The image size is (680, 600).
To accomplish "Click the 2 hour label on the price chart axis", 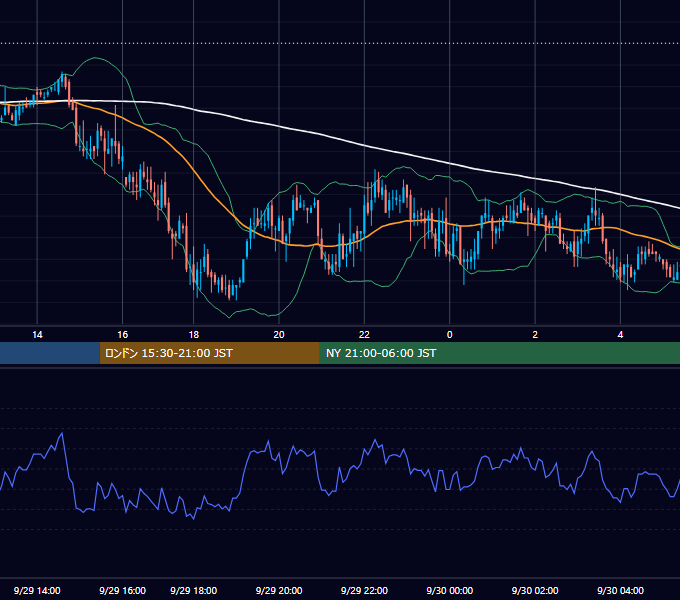I will pos(535,335).
